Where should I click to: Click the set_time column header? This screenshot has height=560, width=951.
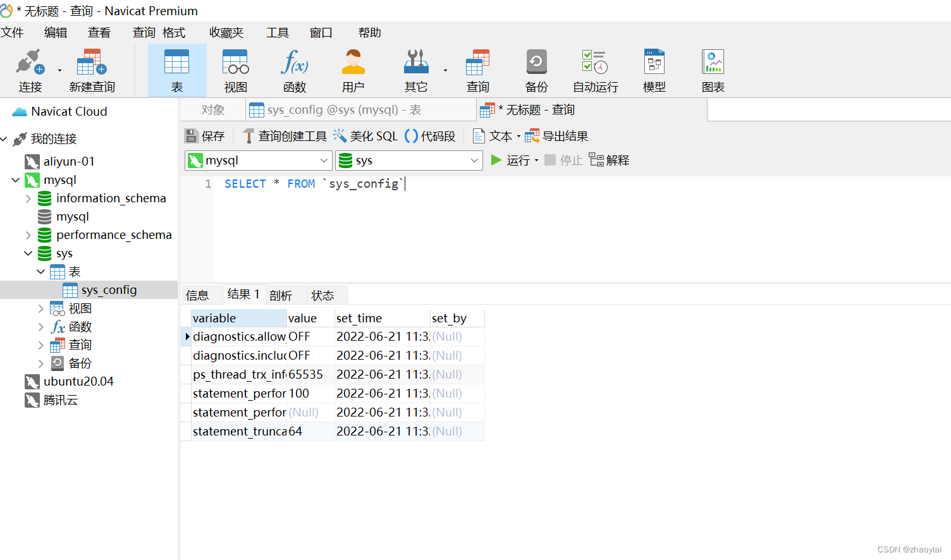tap(382, 318)
